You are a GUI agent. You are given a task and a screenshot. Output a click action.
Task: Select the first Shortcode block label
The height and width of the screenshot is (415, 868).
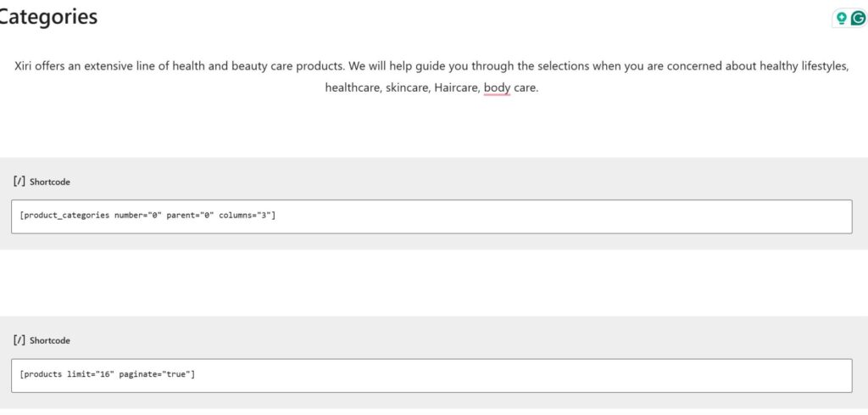click(50, 182)
